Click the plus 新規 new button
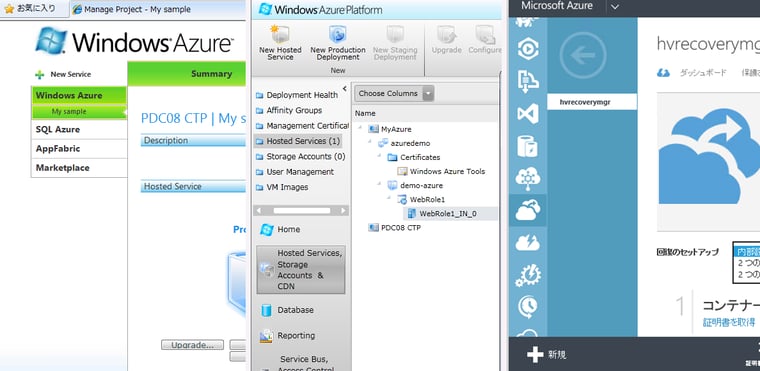The width and height of the screenshot is (760, 371). point(546,355)
